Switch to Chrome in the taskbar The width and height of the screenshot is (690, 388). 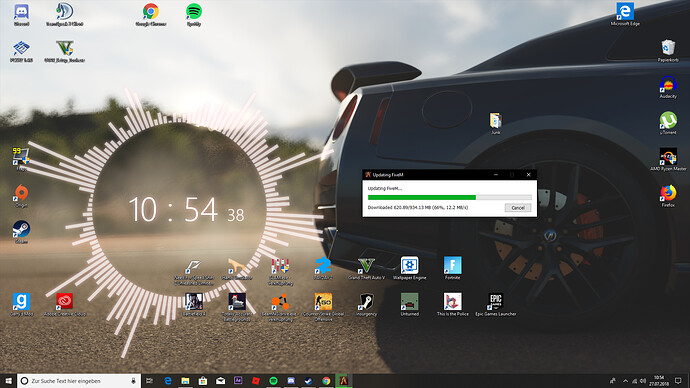(326, 381)
